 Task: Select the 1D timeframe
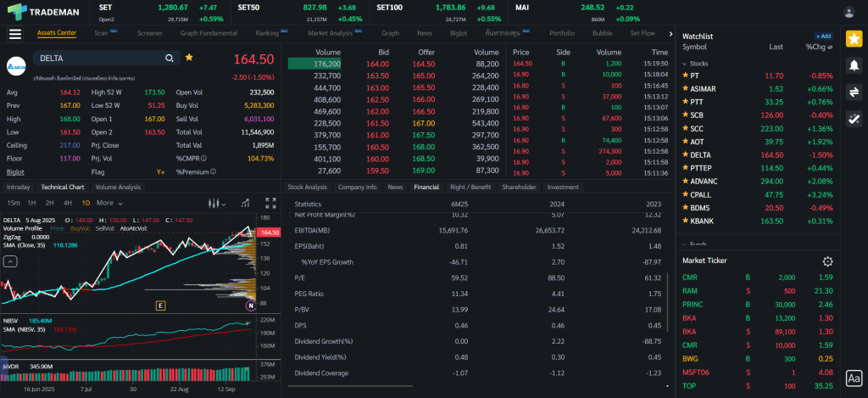point(86,203)
